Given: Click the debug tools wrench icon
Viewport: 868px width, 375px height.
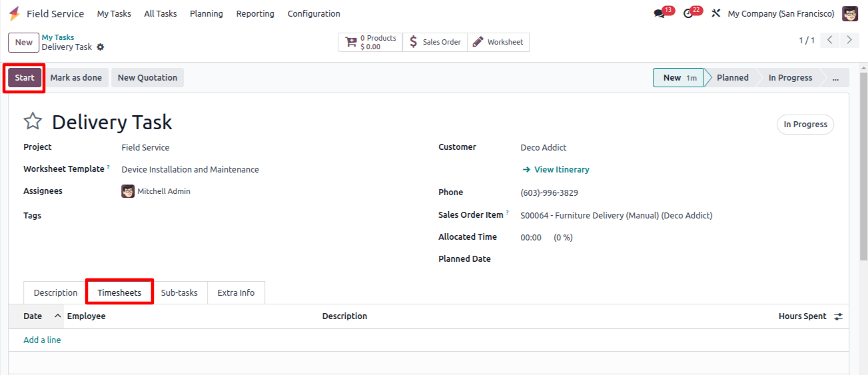Looking at the screenshot, I should tap(716, 13).
